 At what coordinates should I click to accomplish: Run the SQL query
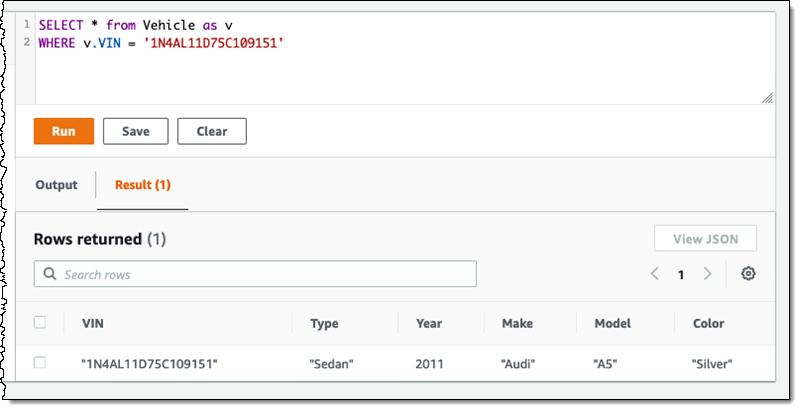pyautogui.click(x=63, y=131)
